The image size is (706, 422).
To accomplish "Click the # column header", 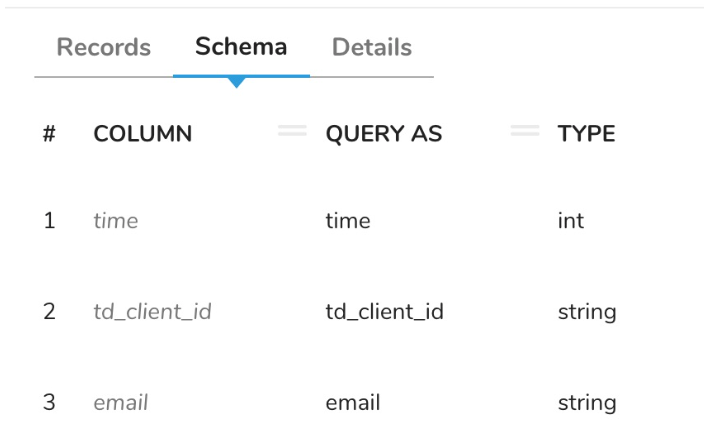I will (49, 133).
